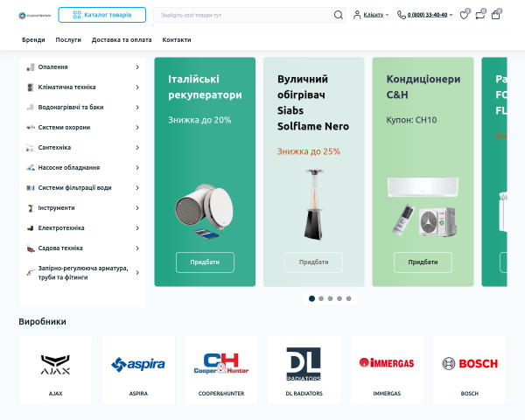Screen dimensions: 525x420
Task: Expand Водонагрівачі та баки chevron
Action: pyautogui.click(x=137, y=107)
